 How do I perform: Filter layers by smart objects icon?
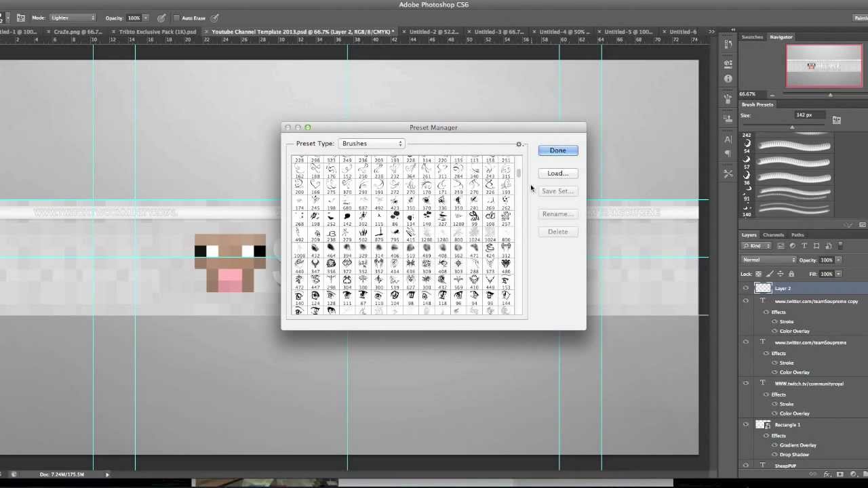[x=828, y=245]
